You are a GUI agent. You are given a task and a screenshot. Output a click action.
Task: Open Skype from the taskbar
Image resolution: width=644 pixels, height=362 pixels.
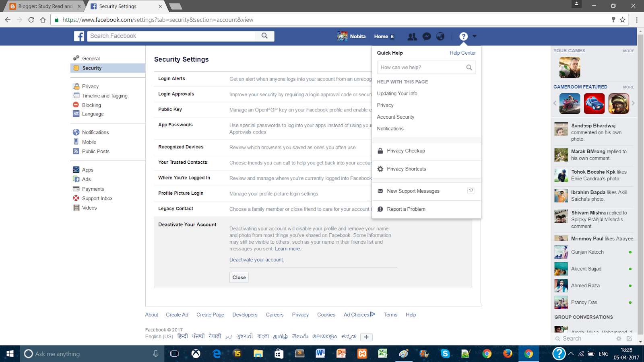[445, 354]
